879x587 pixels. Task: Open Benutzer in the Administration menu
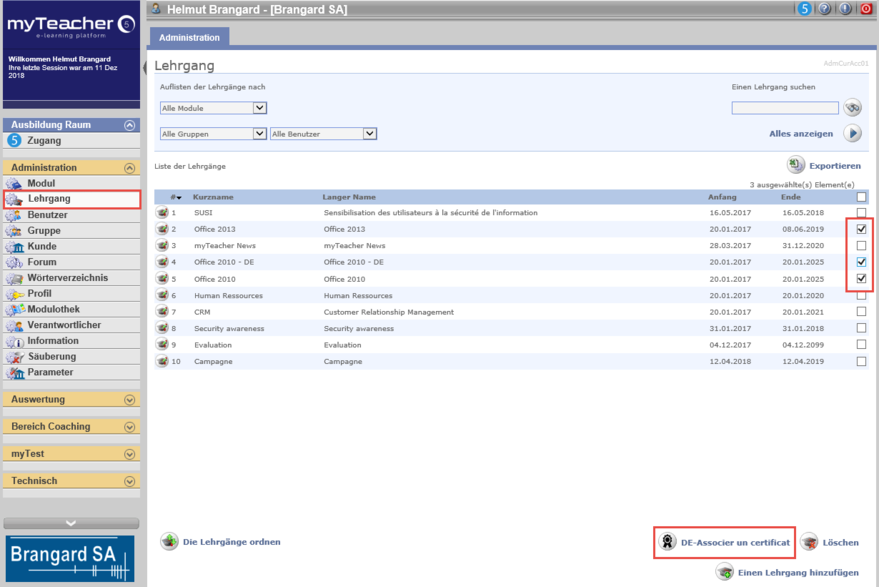pyautogui.click(x=47, y=215)
